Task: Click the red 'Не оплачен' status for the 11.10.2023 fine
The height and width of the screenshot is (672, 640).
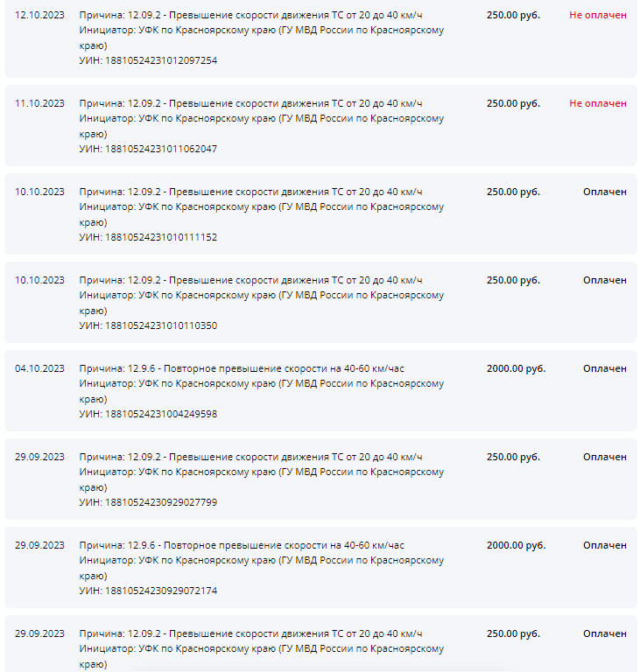Action: 597,103
